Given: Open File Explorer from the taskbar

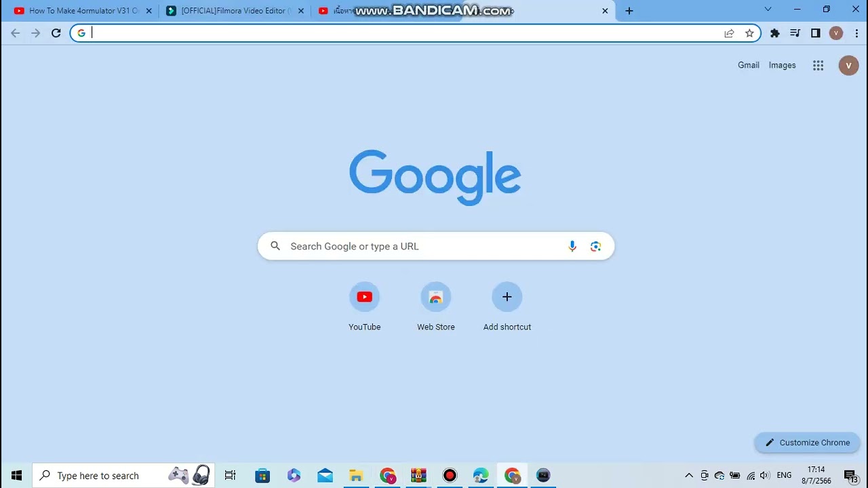Looking at the screenshot, I should [356, 475].
